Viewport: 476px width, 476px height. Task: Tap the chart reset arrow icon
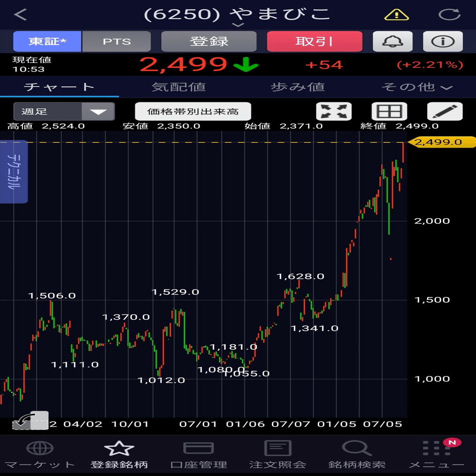click(30, 421)
